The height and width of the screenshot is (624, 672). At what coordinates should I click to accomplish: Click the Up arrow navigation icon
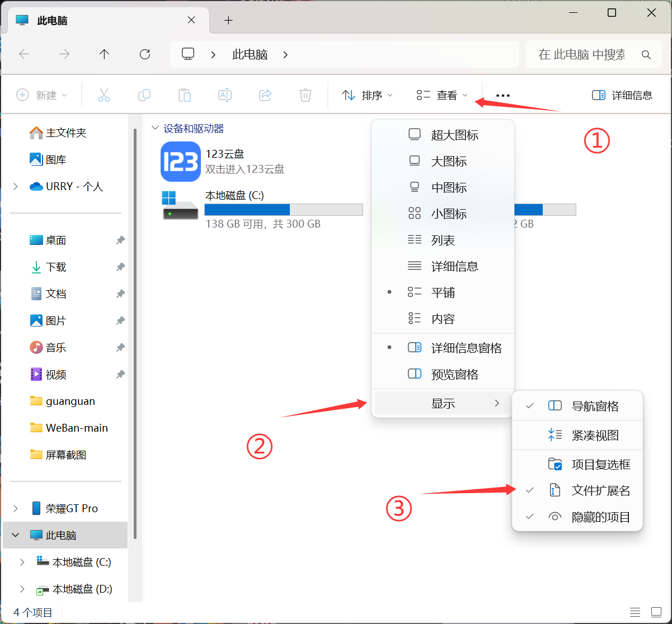click(x=104, y=54)
